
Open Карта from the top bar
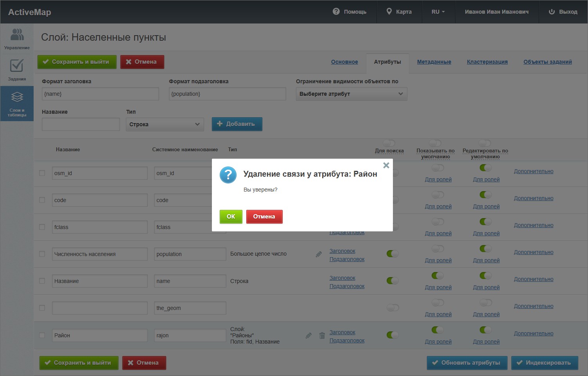tap(399, 12)
